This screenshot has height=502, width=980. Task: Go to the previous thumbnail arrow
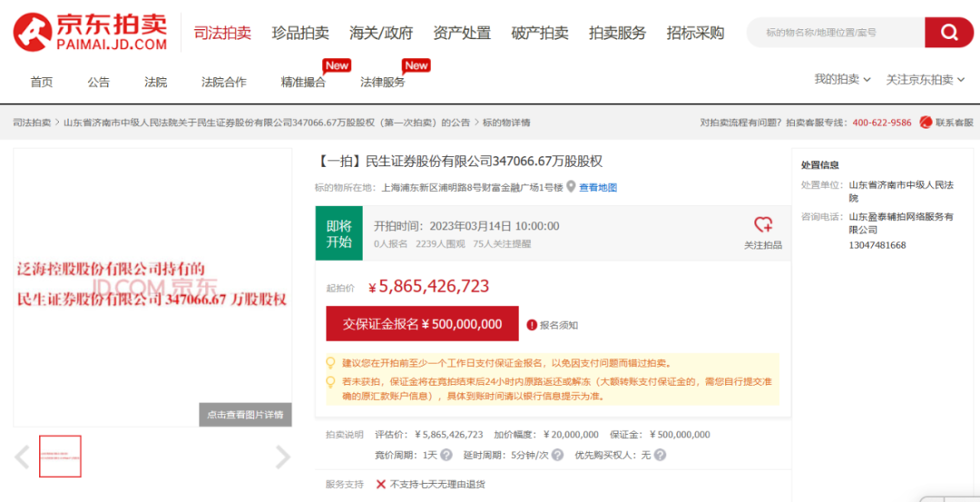[x=23, y=457]
